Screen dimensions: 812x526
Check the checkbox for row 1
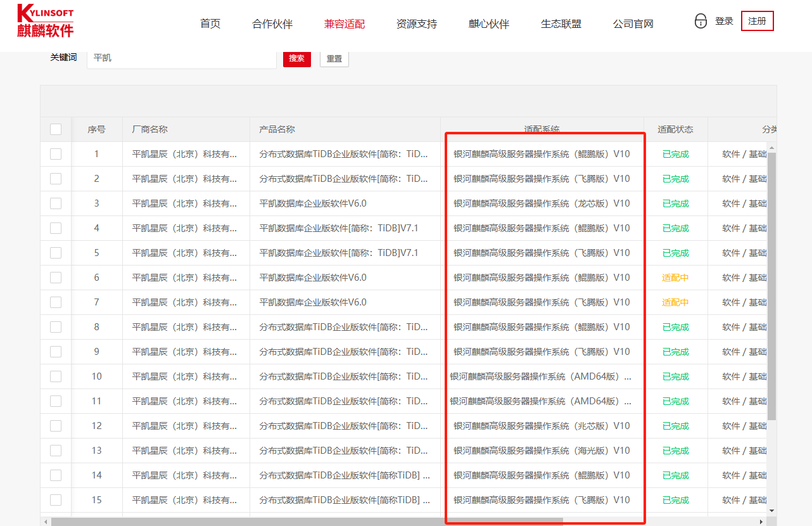click(x=56, y=154)
